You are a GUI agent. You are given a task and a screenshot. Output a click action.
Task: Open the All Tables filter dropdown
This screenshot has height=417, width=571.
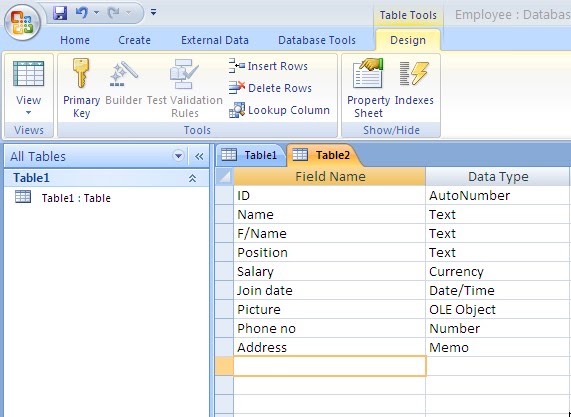pos(178,156)
